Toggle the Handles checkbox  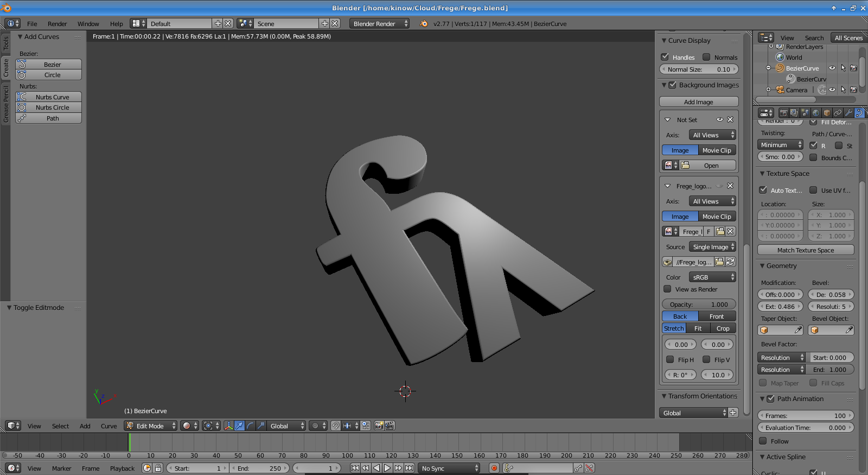[x=665, y=57]
